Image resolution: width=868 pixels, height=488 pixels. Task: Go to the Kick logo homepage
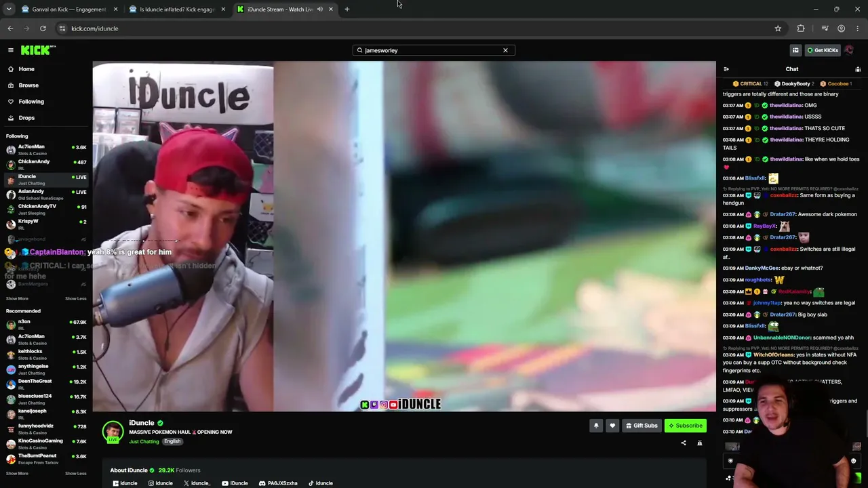[x=38, y=50]
